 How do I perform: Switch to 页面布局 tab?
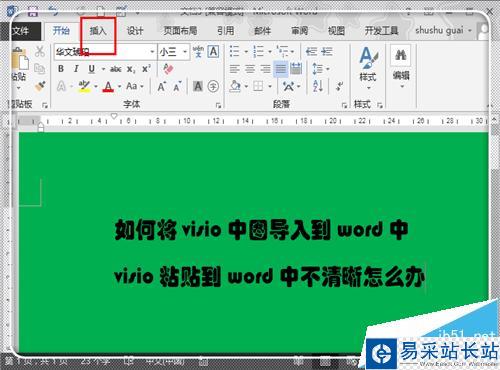click(180, 31)
